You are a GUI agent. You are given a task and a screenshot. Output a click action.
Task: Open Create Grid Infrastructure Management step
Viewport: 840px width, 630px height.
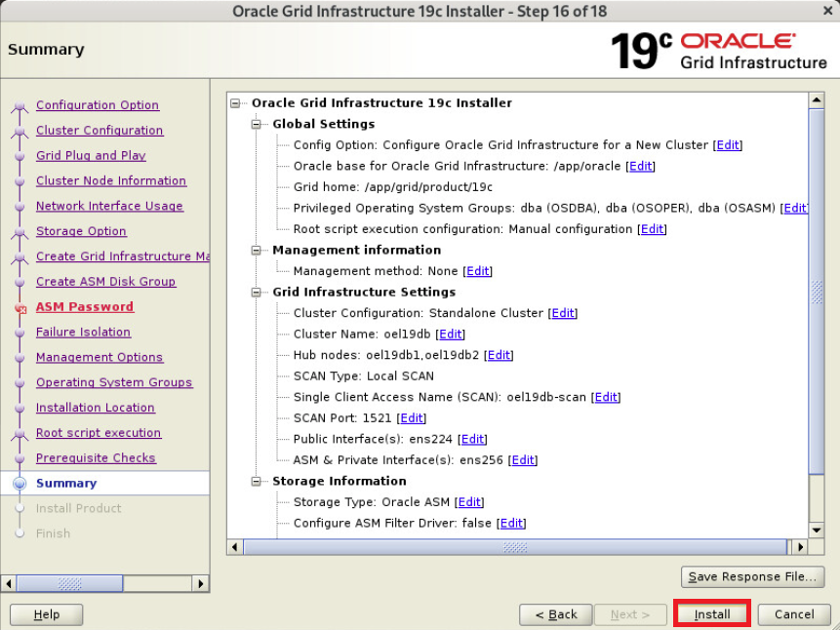click(x=123, y=256)
